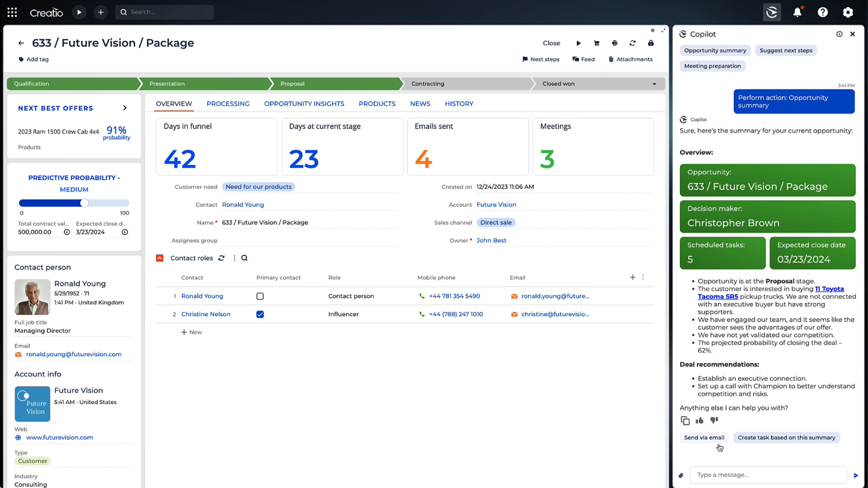The height and width of the screenshot is (488, 868).
Task: Switch to the Opportunity Insights tab
Action: (x=304, y=104)
